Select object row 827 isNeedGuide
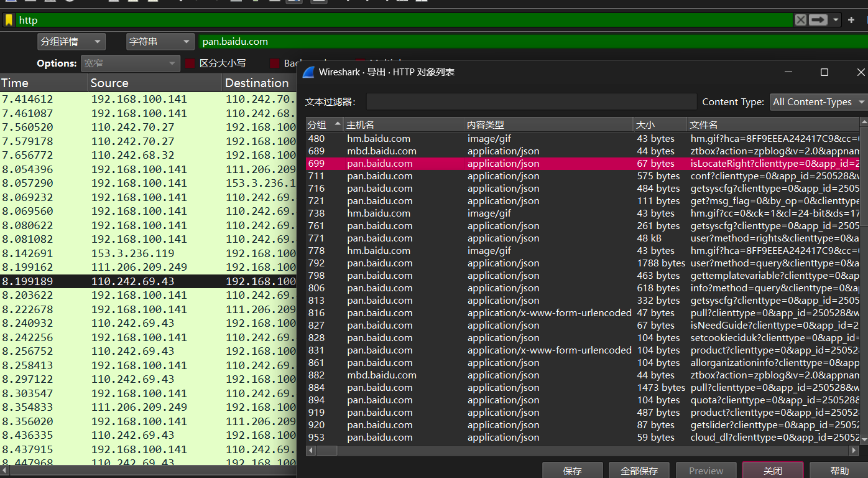Screen dimensions: 868x478 click(x=582, y=325)
